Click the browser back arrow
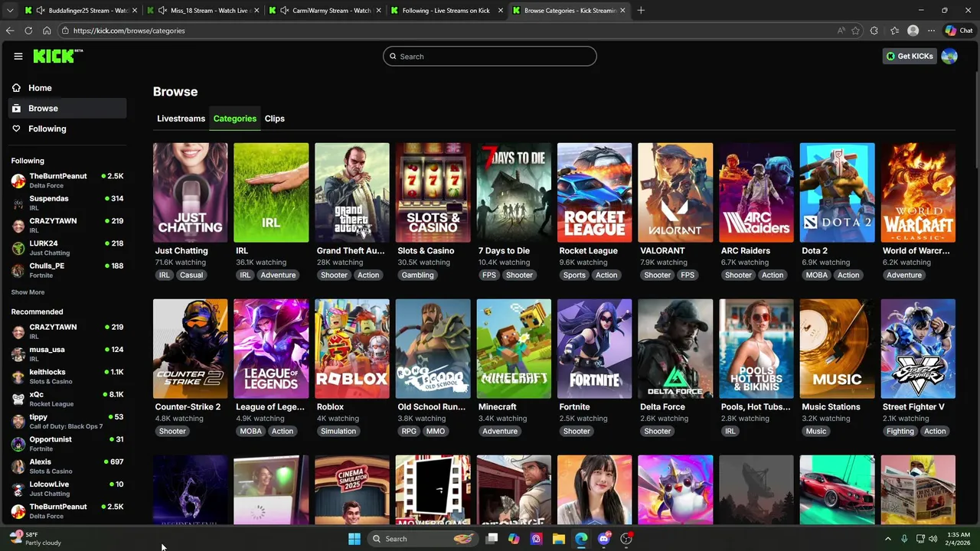 (10, 31)
